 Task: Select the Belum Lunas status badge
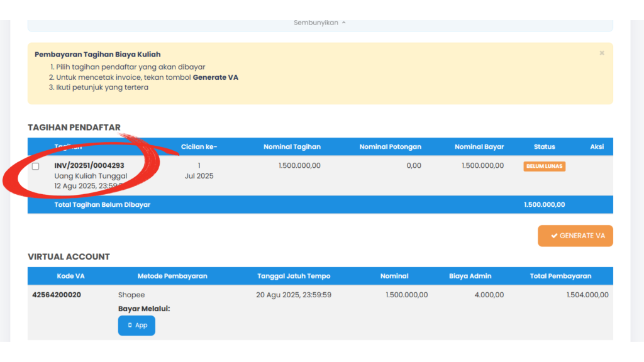point(544,166)
